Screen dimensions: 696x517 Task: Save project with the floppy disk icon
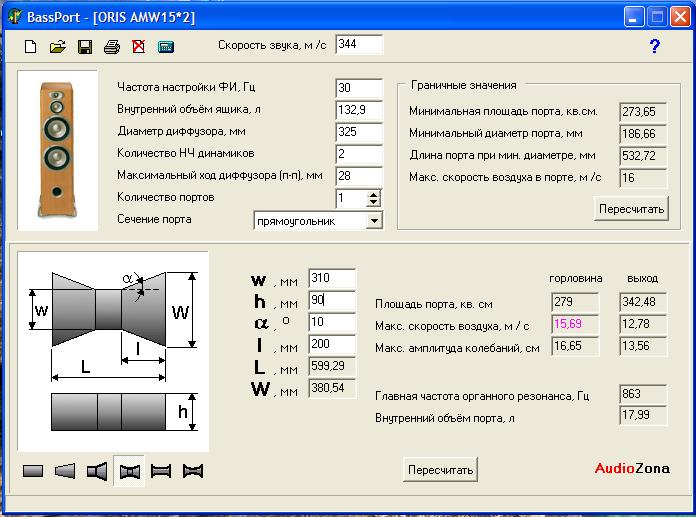coord(85,47)
